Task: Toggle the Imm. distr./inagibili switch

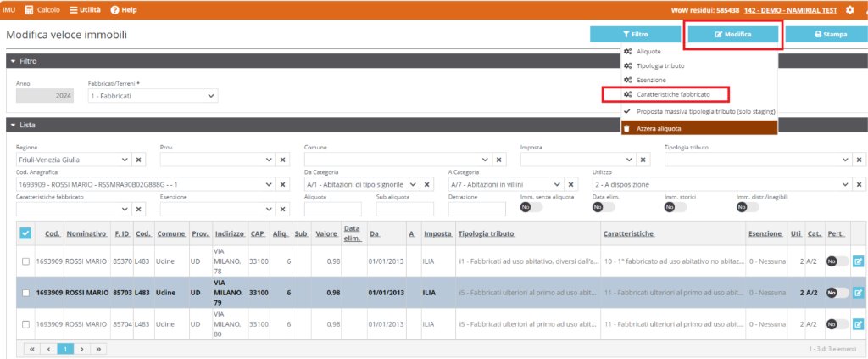Action: (x=748, y=206)
